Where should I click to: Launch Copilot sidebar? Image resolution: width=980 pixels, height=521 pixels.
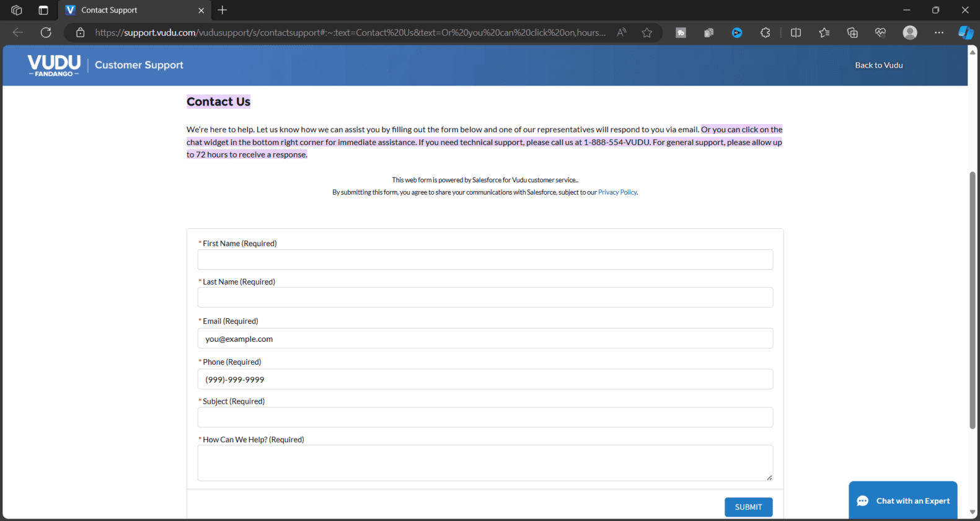click(x=965, y=33)
